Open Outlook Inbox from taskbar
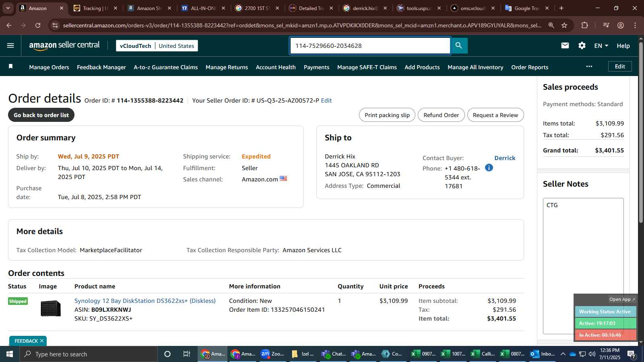Screen dimensions: 644x362 pos(543,354)
